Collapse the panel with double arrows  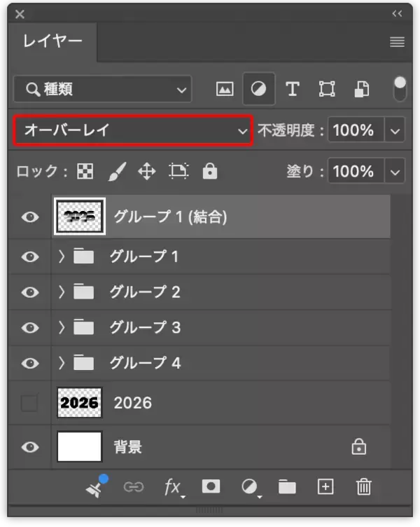397,13
